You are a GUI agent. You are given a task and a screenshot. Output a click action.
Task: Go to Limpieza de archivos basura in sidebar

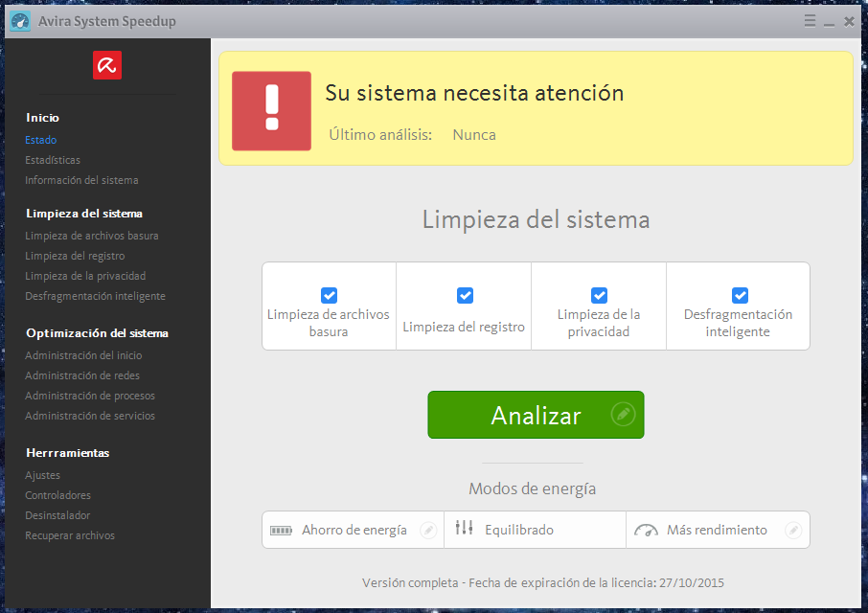point(92,236)
